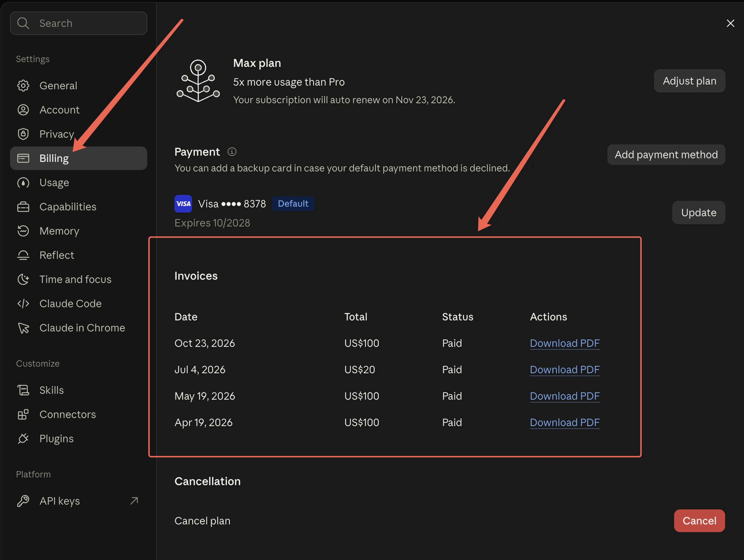Download PDF for Oct 23, 2026 invoice
Screen dimensions: 744x560
click(x=565, y=343)
